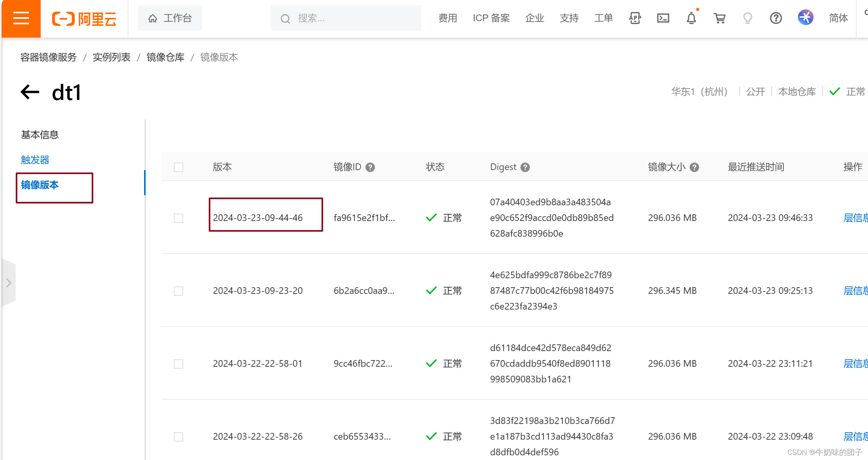This screenshot has height=460, width=868.
Task: Click digest starting 07a40403ed9b8aa3
Action: pos(552,218)
